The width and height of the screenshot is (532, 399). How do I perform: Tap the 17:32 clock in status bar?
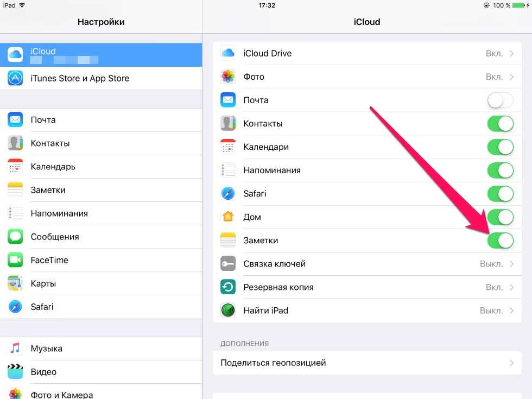pyautogui.click(x=267, y=5)
